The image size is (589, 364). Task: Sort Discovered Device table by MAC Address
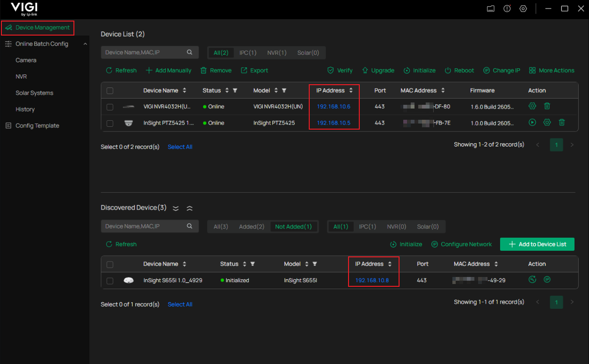click(x=496, y=264)
